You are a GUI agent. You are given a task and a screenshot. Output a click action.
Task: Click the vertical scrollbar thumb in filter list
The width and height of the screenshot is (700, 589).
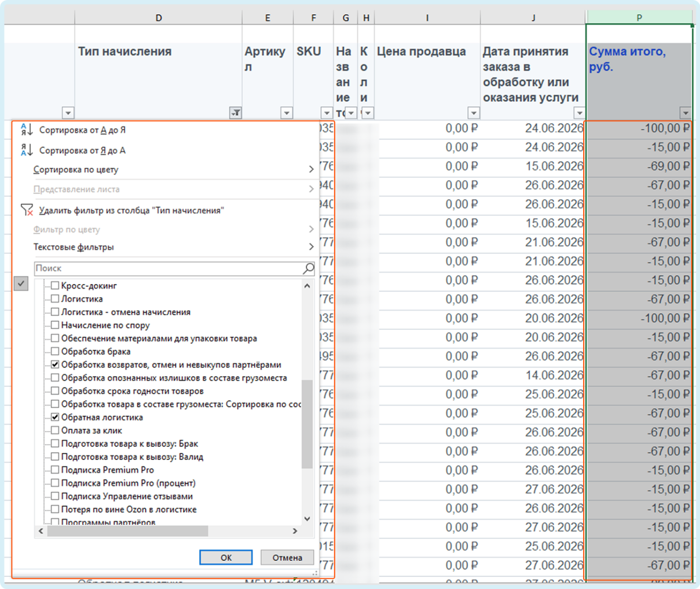tap(307, 424)
